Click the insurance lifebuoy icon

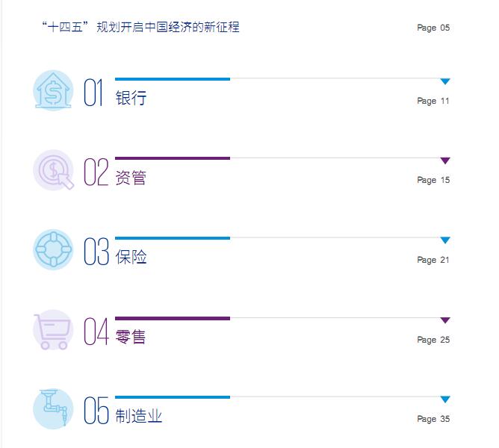[x=53, y=250]
